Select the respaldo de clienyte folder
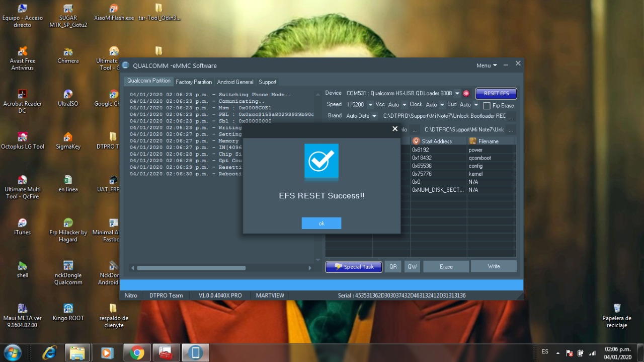The width and height of the screenshot is (644, 362). 114,316
